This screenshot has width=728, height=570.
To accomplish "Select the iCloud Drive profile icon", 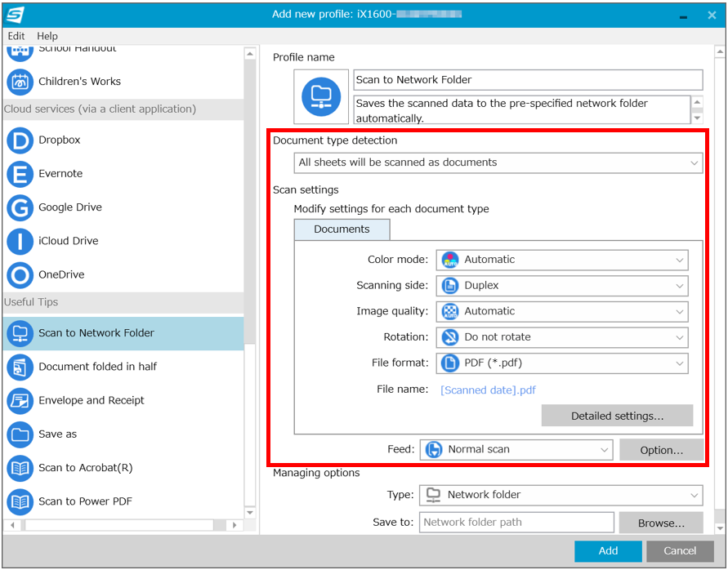I will [20, 241].
